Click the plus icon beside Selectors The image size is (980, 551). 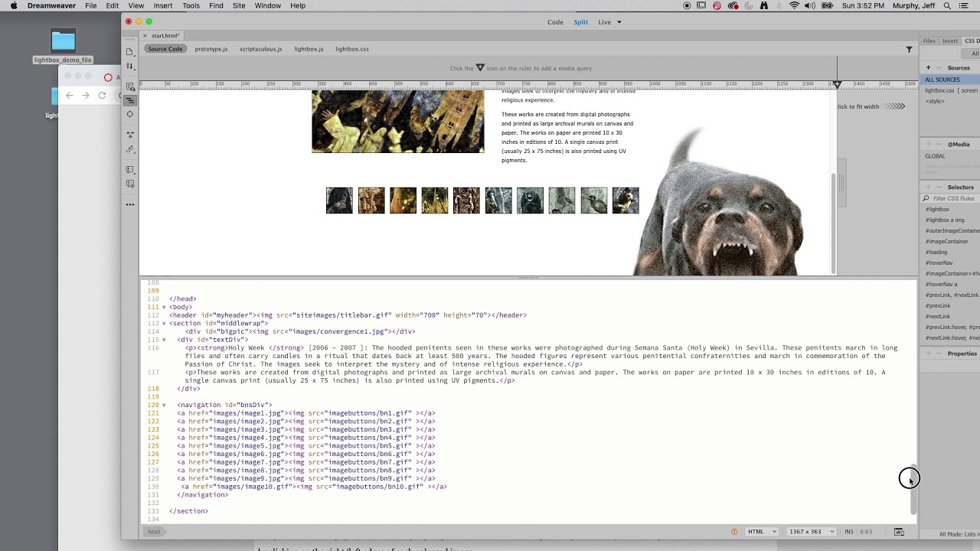[x=928, y=187]
